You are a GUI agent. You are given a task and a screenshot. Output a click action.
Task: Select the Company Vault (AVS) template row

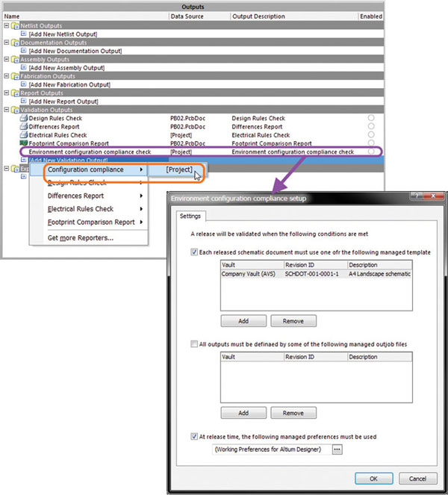251,274
